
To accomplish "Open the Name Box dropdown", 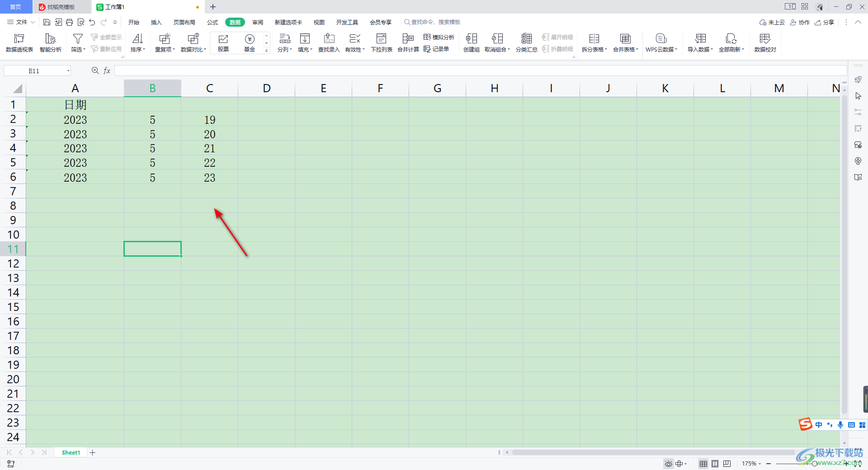I will [68, 71].
